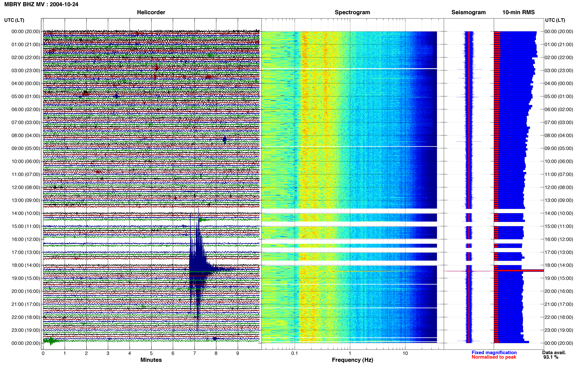Screen dimensions: 588x368
Task: Click the '12:00 (08:00)' label left of Helicorder
Action: (26, 187)
